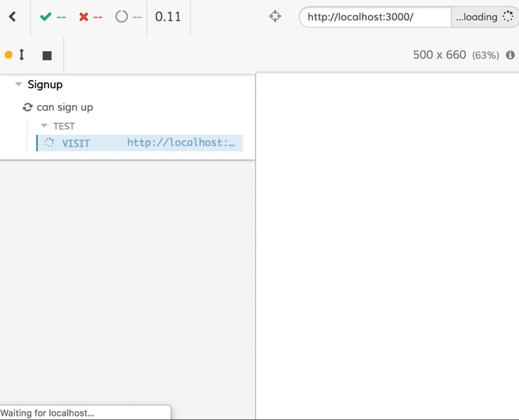Select the Signup suite label
The image size is (519, 420).
click(44, 85)
